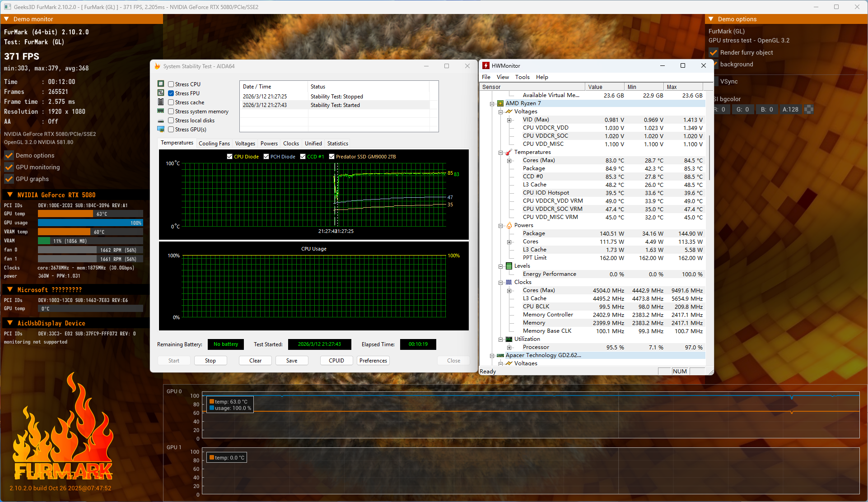The image size is (868, 502).
Task: Click the green Levels icon
Action: pos(509,266)
